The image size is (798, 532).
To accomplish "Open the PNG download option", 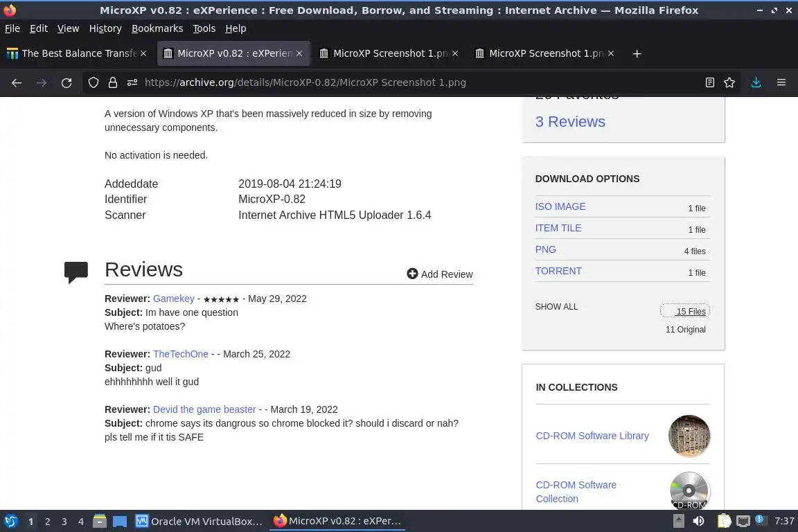I will point(546,249).
